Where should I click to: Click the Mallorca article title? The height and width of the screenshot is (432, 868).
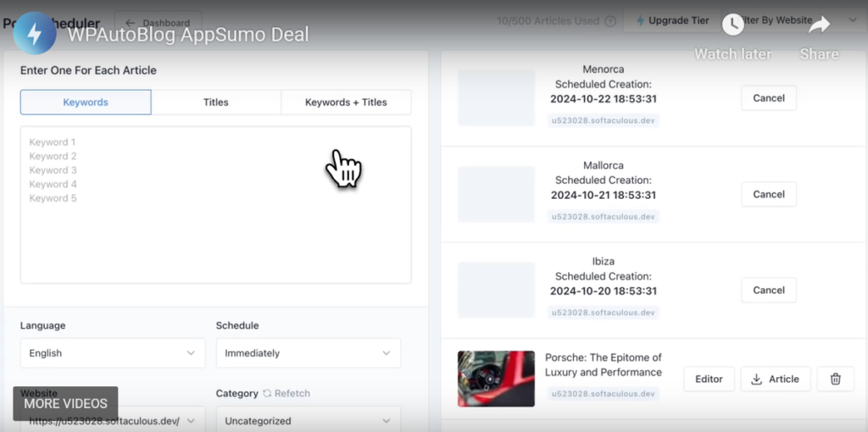click(604, 165)
